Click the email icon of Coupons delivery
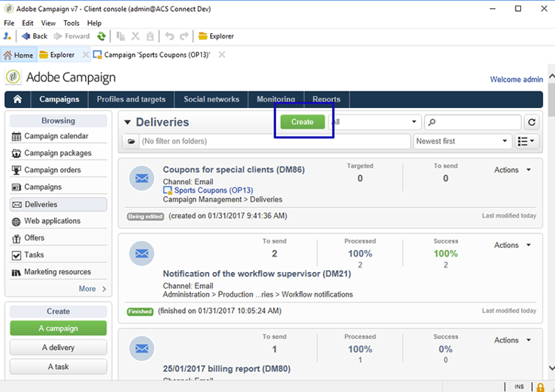The height and width of the screenshot is (392, 555). pos(141,178)
